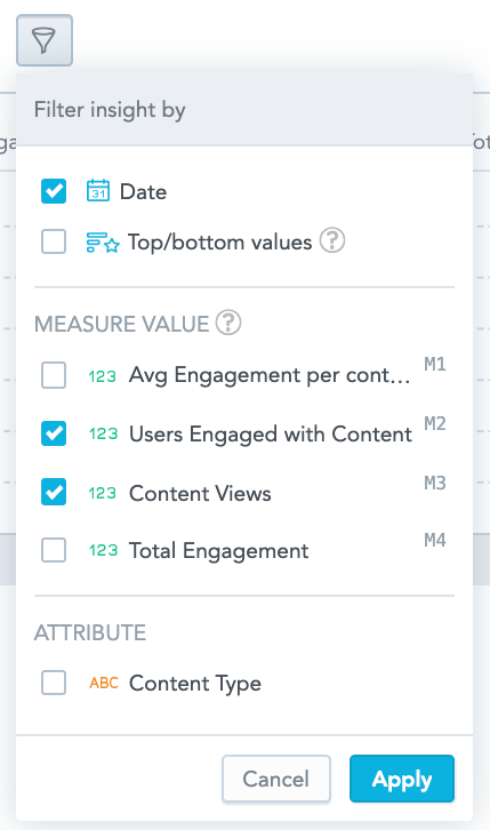Click 123 icon beside Avg Engagement

point(102,376)
